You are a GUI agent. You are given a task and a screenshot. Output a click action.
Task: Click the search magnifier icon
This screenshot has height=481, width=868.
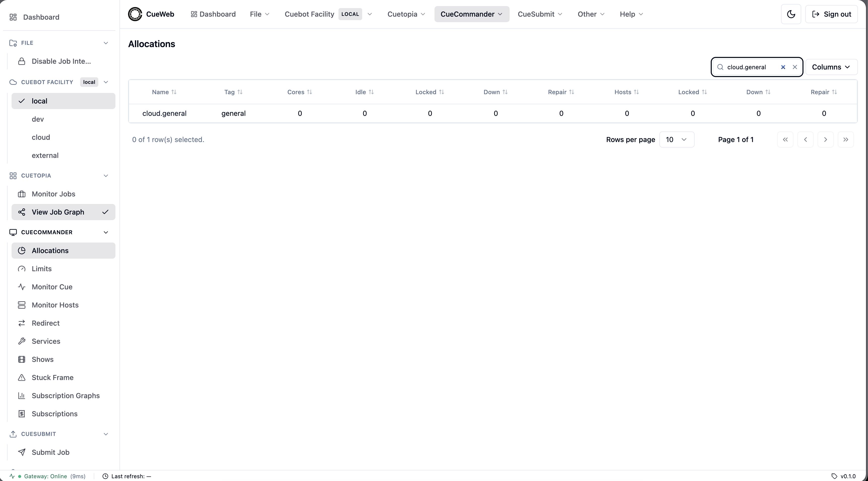point(720,67)
